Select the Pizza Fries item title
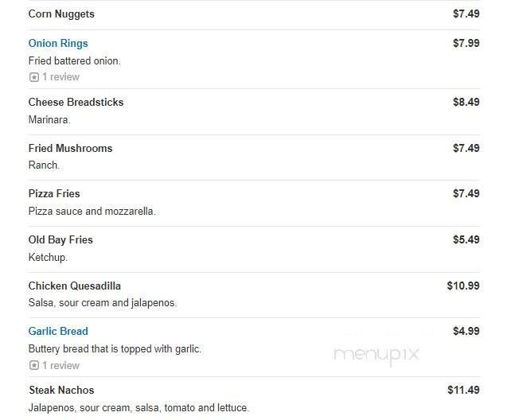 [x=54, y=194]
